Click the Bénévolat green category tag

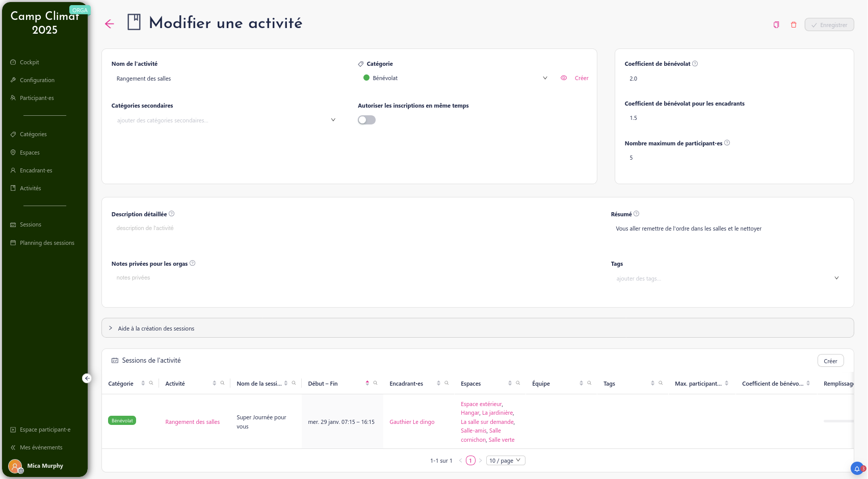click(x=122, y=421)
